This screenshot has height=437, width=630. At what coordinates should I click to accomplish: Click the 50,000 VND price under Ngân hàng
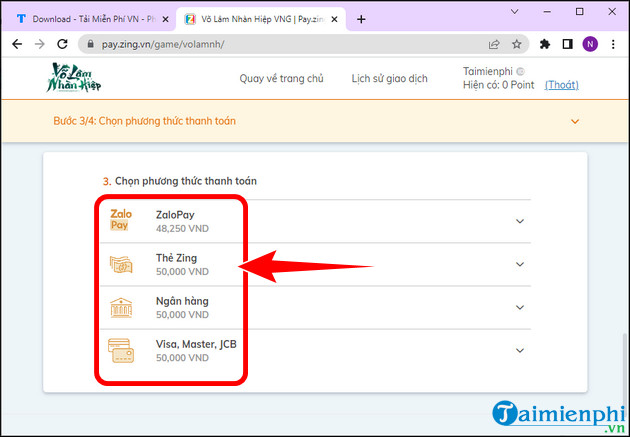pos(182,314)
